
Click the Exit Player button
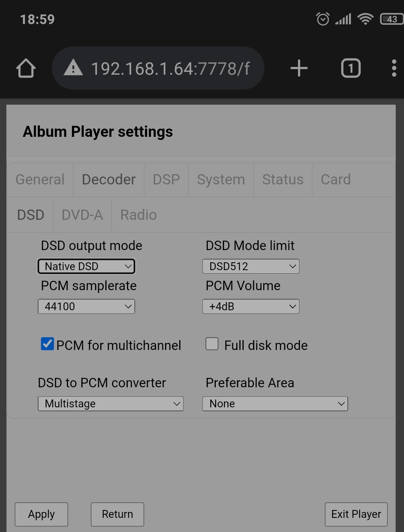point(356,514)
